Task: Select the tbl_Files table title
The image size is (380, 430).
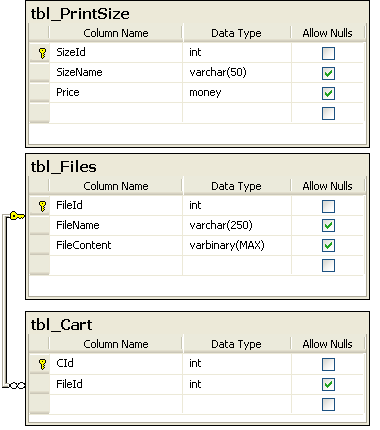Action: tap(63, 167)
